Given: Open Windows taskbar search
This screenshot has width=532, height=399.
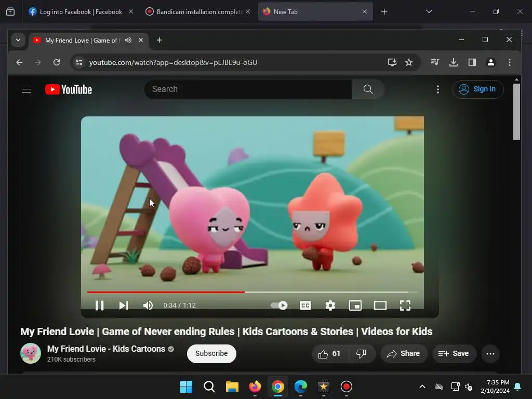Looking at the screenshot, I should pos(209,387).
